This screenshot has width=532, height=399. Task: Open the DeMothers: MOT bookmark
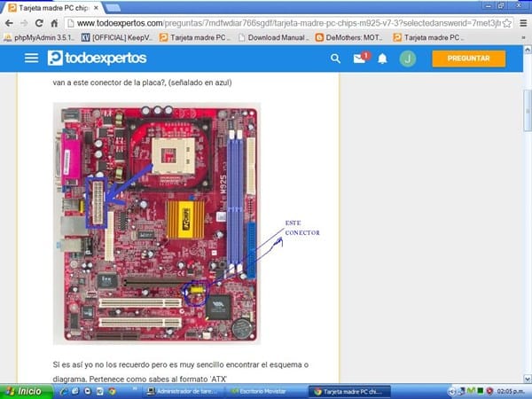[x=349, y=37]
